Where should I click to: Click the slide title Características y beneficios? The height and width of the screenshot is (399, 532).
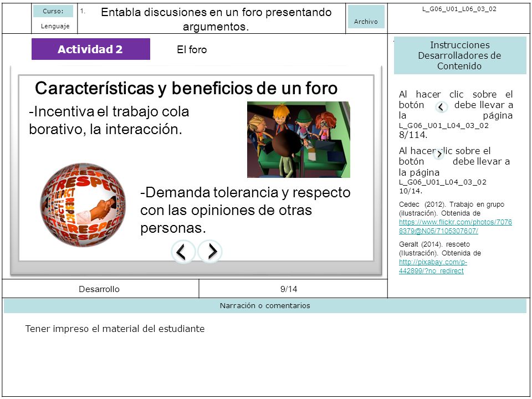coord(186,88)
